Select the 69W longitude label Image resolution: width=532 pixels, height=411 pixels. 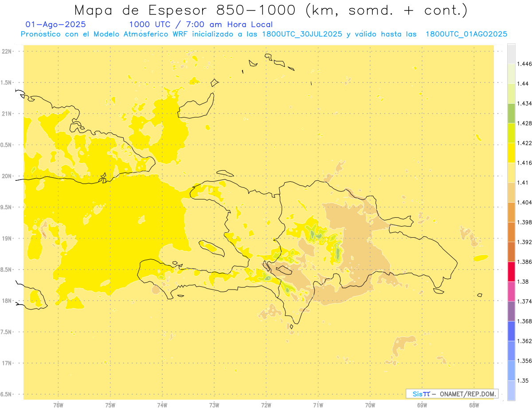click(422, 405)
